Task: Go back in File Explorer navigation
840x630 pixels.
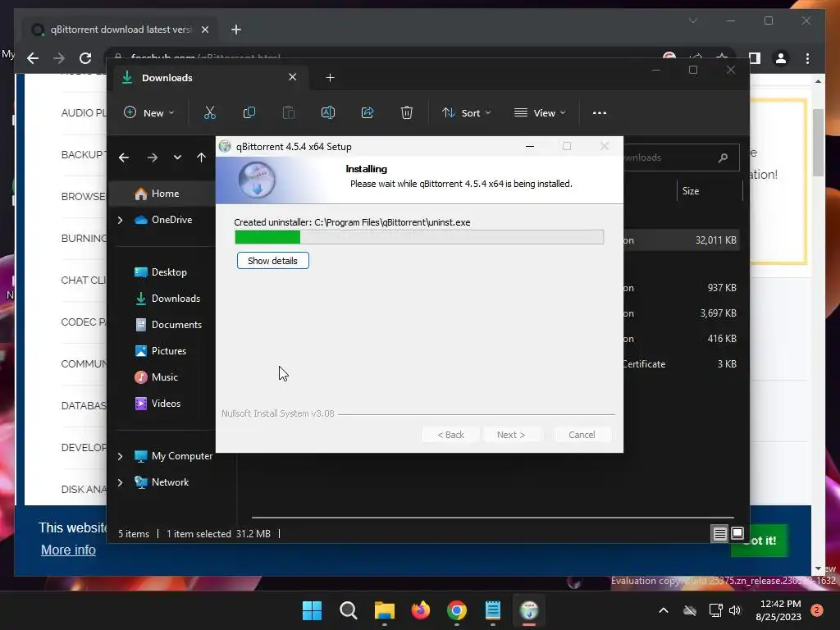Action: [124, 157]
